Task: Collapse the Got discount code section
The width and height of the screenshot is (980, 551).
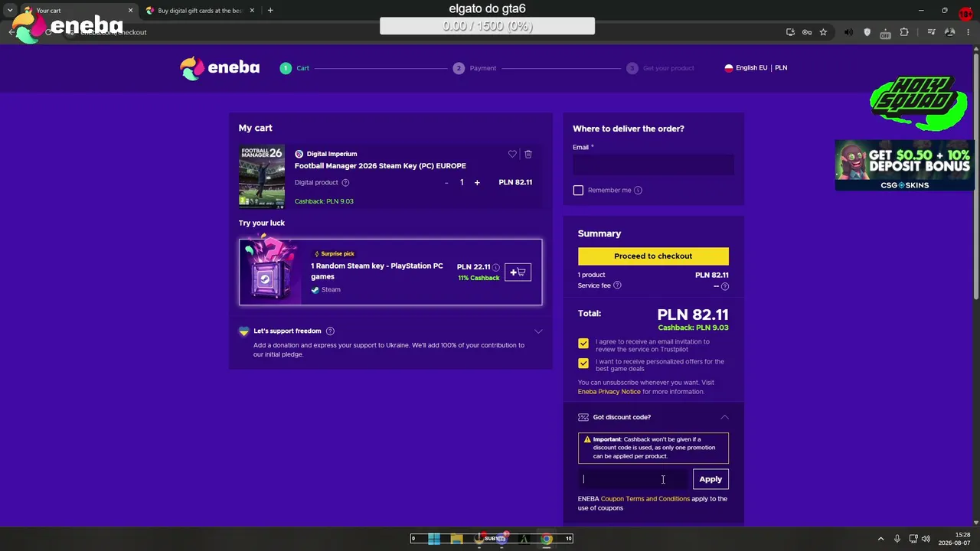Action: click(x=724, y=417)
